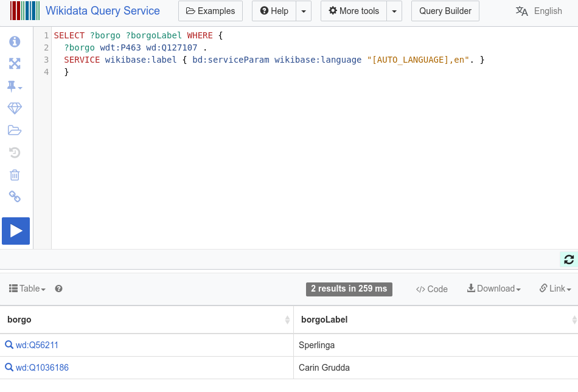Click the SERVICE keyword in line 3

click(x=82, y=60)
